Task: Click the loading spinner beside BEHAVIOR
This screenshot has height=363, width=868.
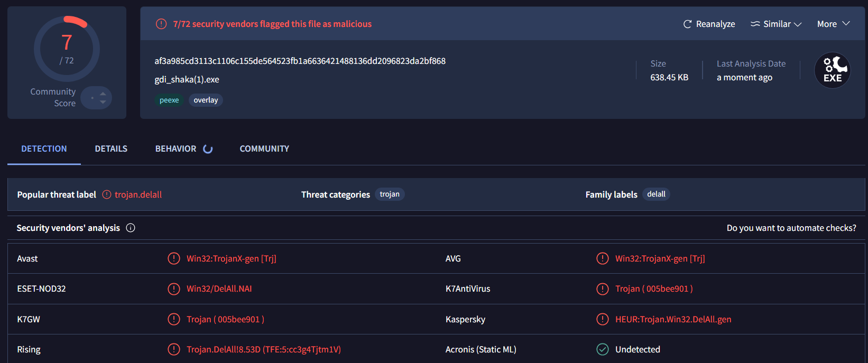Action: tap(208, 149)
